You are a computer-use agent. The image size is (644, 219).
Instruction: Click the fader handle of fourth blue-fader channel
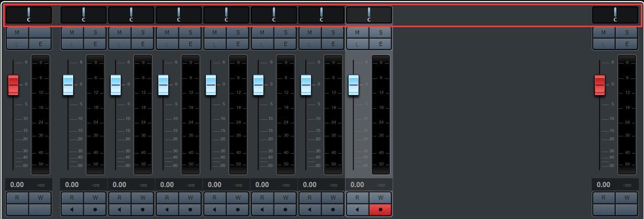[211, 85]
